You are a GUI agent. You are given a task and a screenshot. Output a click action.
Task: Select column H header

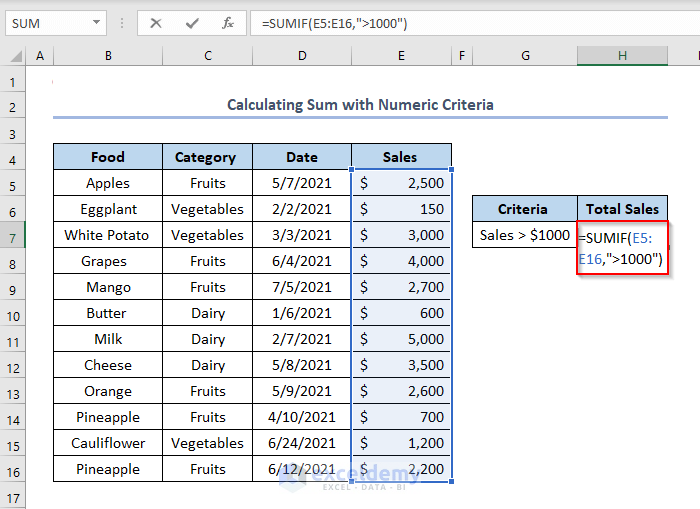coord(622,56)
